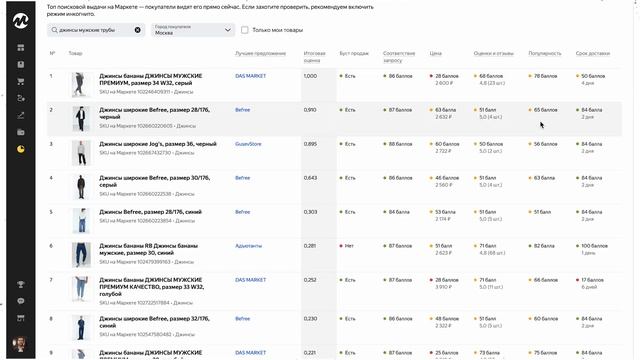Viewport: 640px width, 360px height.
Task: Open title 'Джинсы широкие Jog's, размер 36, черный'
Action: tap(158, 144)
